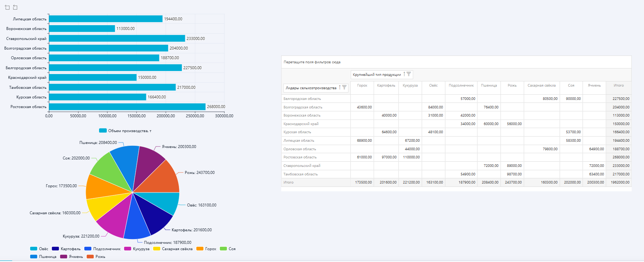This screenshot has height=262, width=644.
Task: Click the Ростовская область row label
Action: 300,157
